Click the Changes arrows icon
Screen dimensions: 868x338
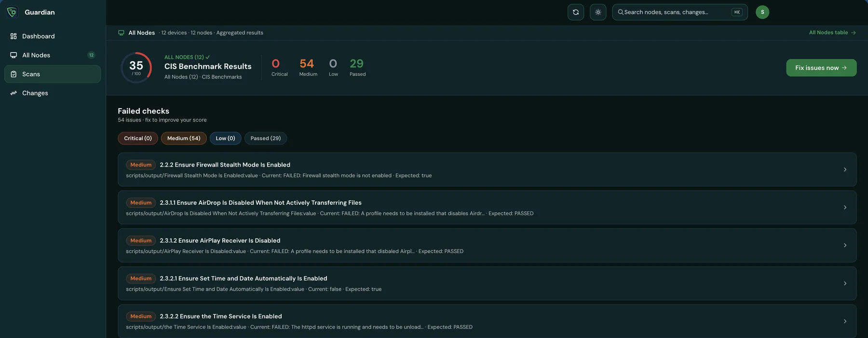click(14, 93)
